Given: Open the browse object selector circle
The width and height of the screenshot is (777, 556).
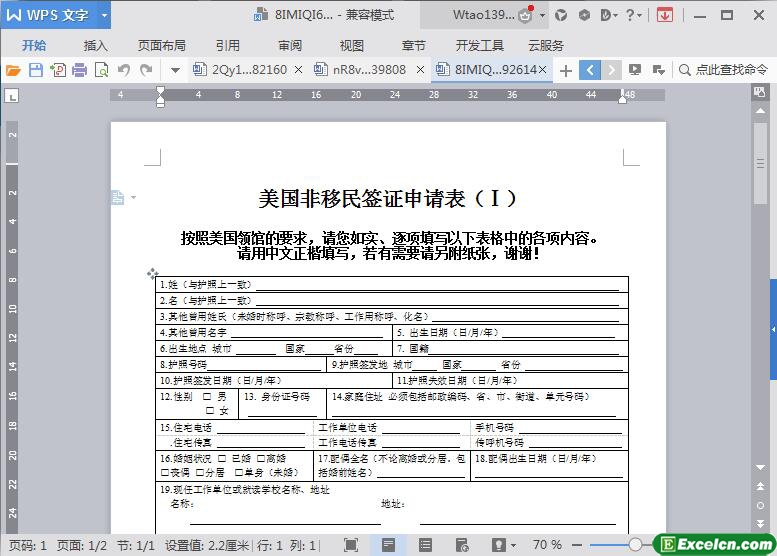Looking at the screenshot, I should tap(760, 505).
